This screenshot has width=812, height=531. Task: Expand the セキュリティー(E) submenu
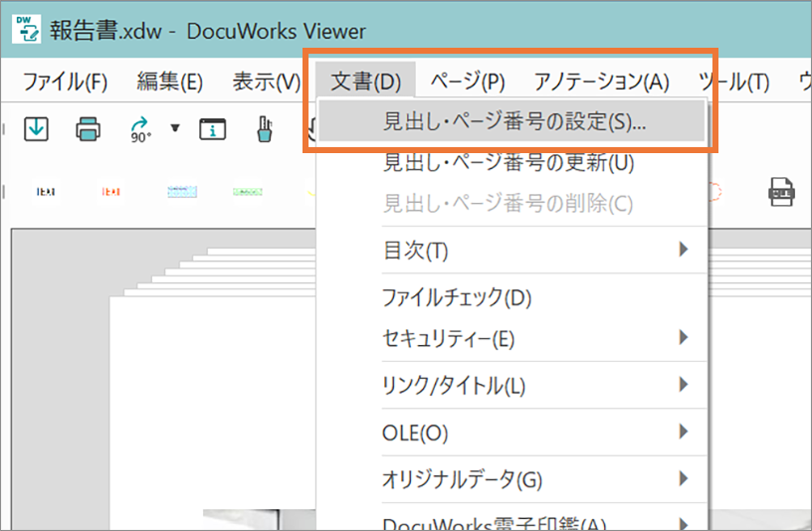511,339
